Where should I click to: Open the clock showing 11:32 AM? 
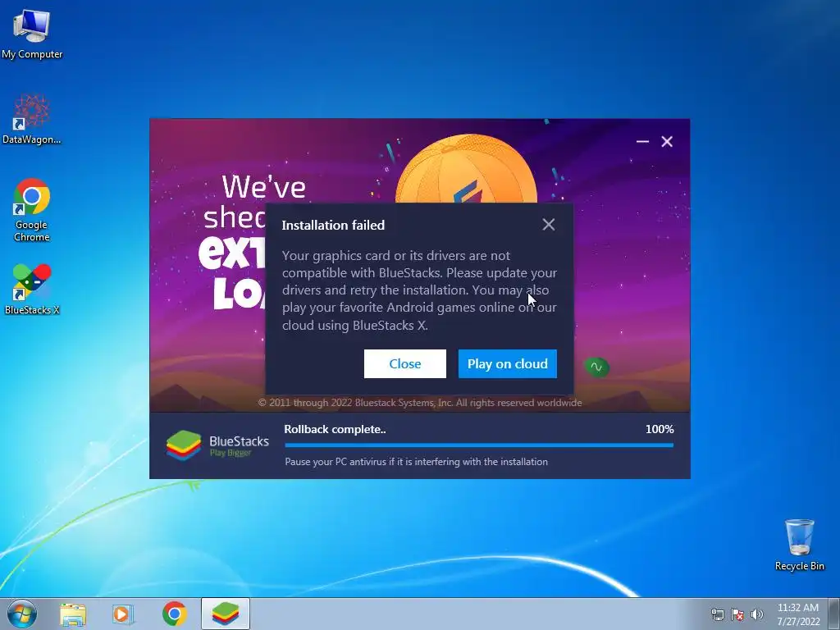pos(798,614)
